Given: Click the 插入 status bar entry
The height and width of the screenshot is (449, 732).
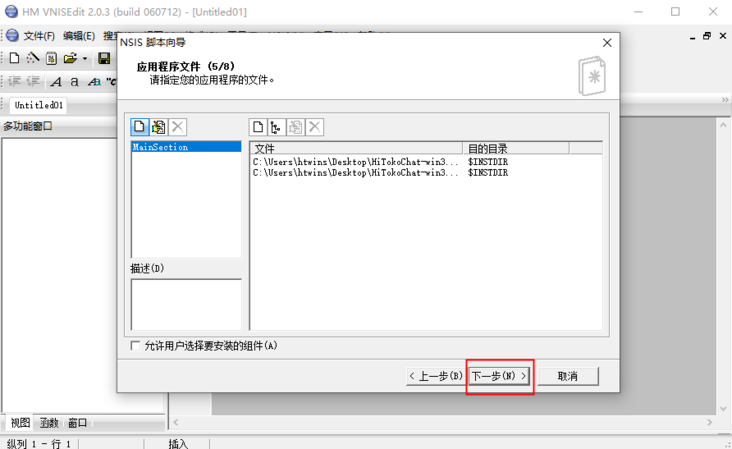Looking at the screenshot, I should click(x=178, y=444).
